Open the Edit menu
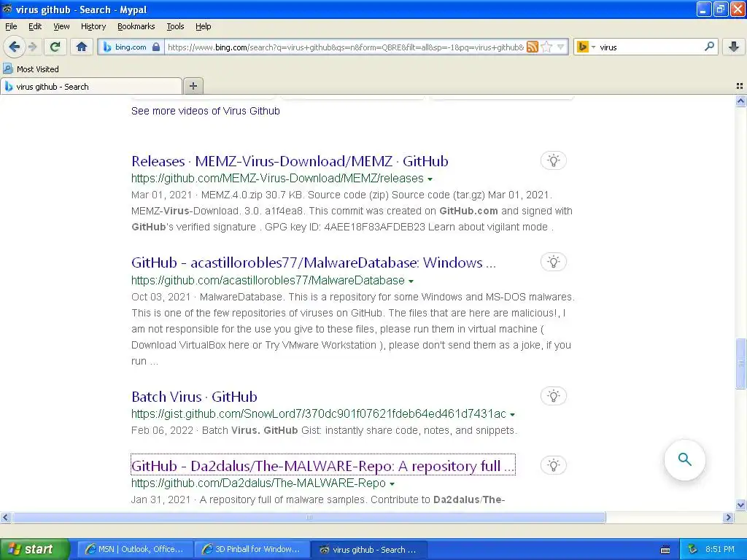747x560 pixels. tap(35, 26)
